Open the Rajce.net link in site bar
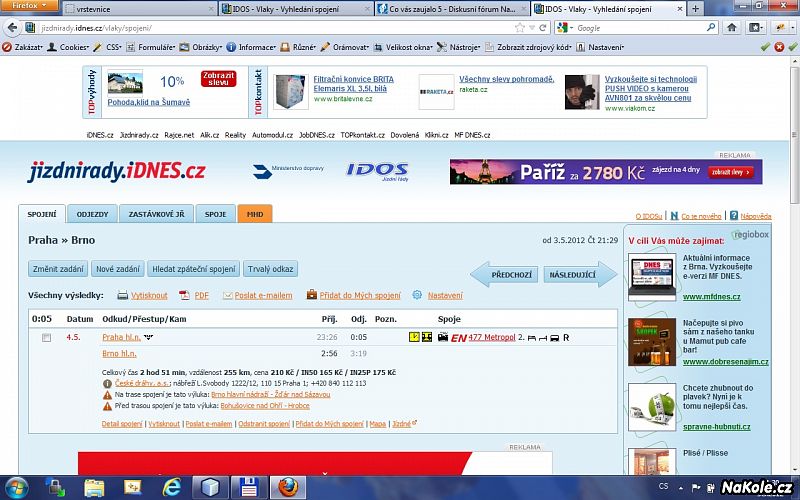 tap(179, 135)
